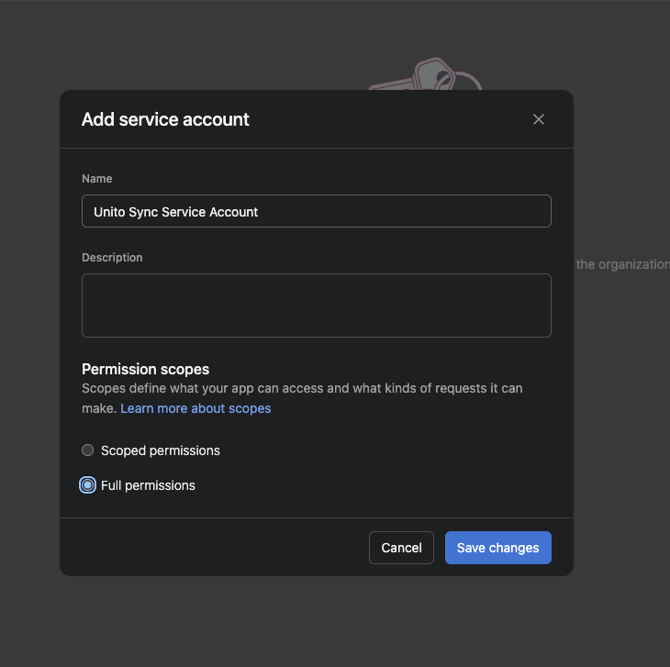Click the 'Unito Sync Service Account' text

[x=176, y=212]
